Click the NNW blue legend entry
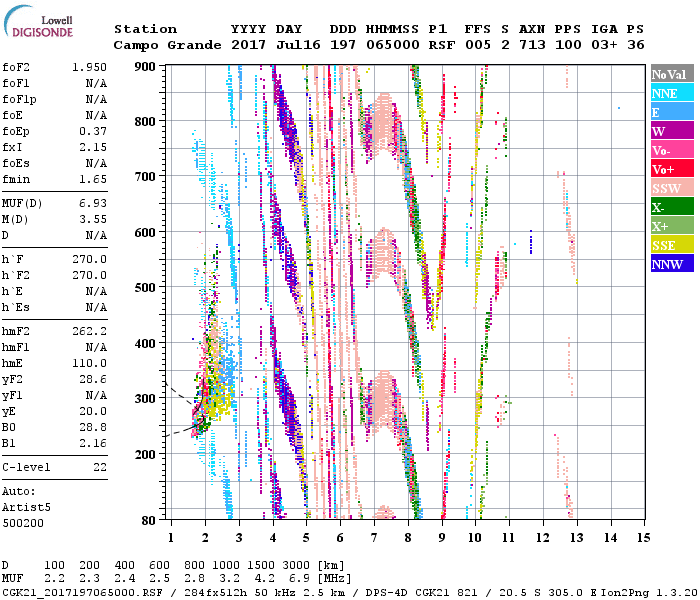The height and width of the screenshot is (600, 700). 670,264
